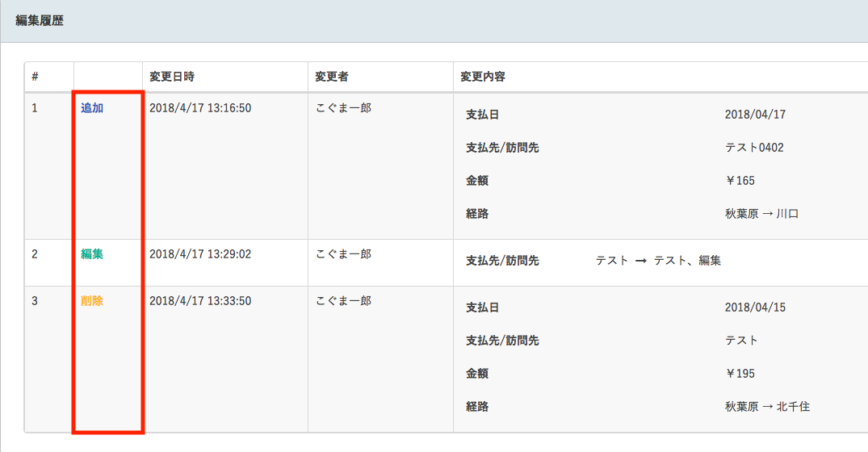868x452 pixels.
Task: Click the orange 削除 label in row 3
Action: (x=92, y=301)
